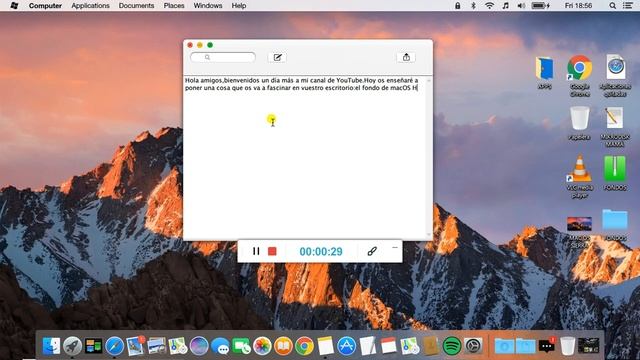Select the MACOS SIERRA wallpaper thumbnail
The height and width of the screenshot is (360, 640).
coord(580,232)
